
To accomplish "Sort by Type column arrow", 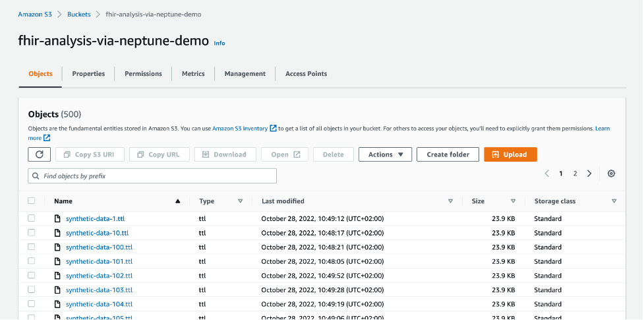I will 241,201.
